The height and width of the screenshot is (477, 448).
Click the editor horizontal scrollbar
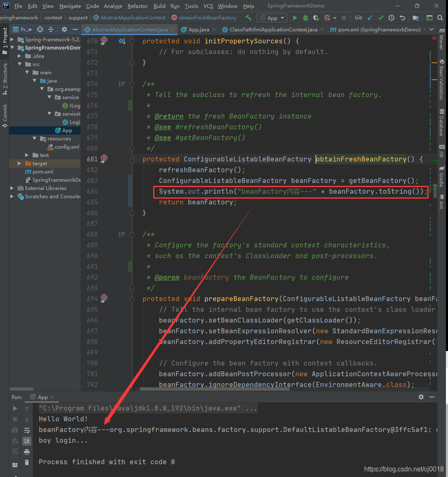point(214,389)
